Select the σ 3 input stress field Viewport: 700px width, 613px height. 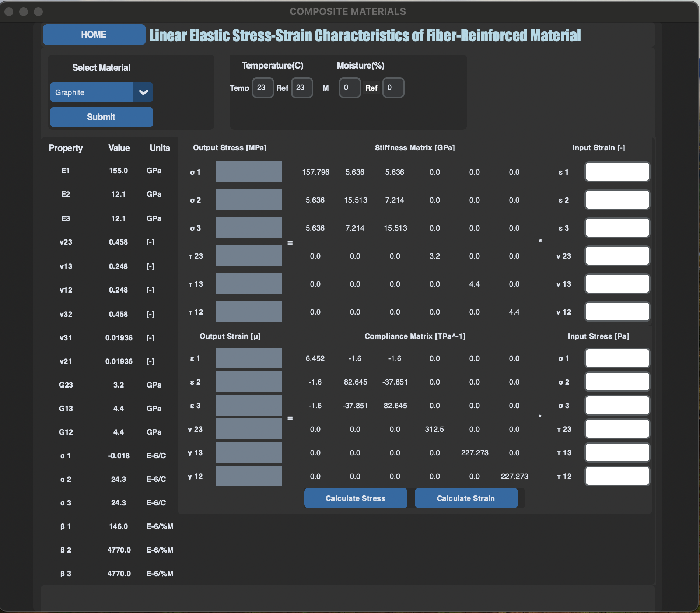point(617,405)
